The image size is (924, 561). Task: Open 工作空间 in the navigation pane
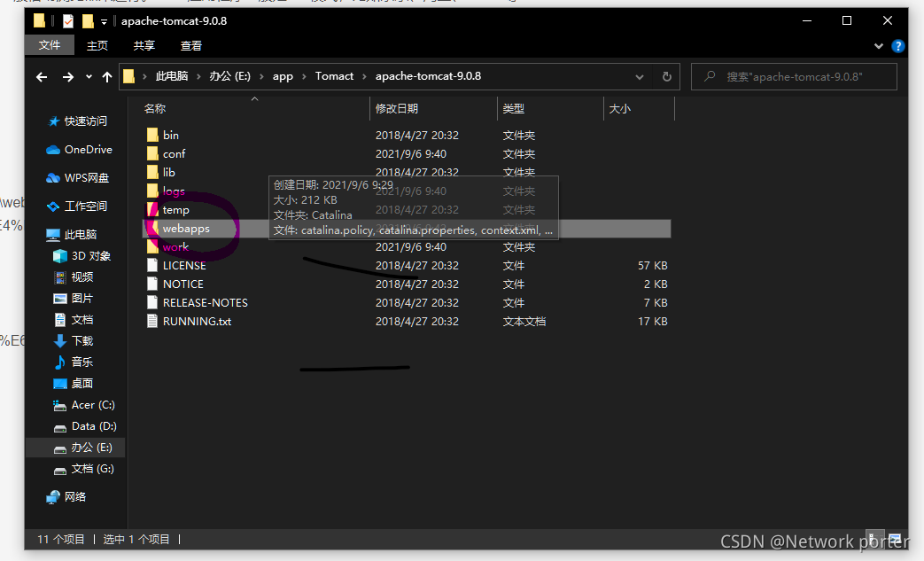tap(85, 206)
